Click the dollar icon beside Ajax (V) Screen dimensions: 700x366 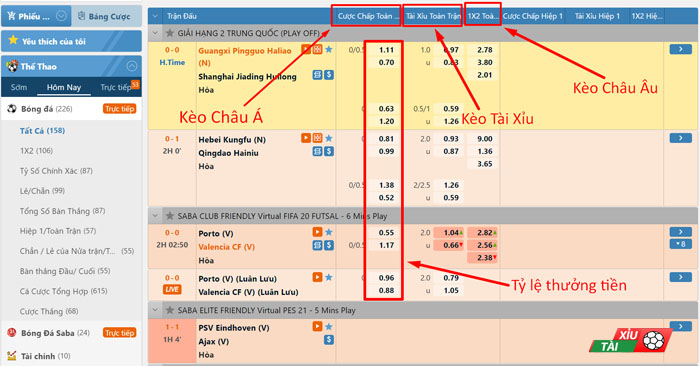point(329,340)
